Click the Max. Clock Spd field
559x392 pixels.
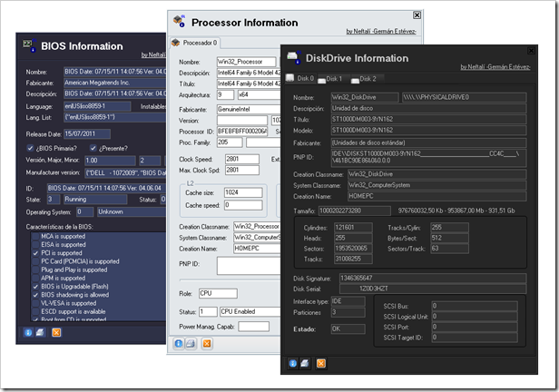tap(242, 170)
